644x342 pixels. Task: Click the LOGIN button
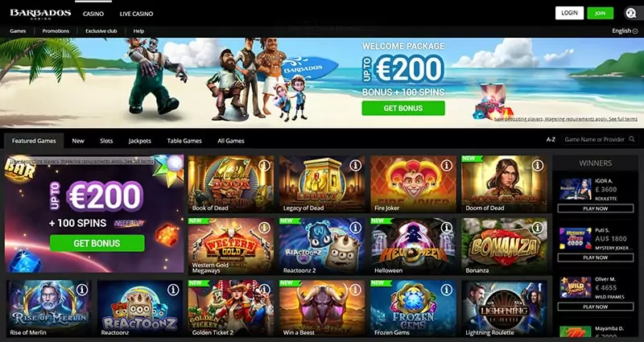[x=569, y=13]
